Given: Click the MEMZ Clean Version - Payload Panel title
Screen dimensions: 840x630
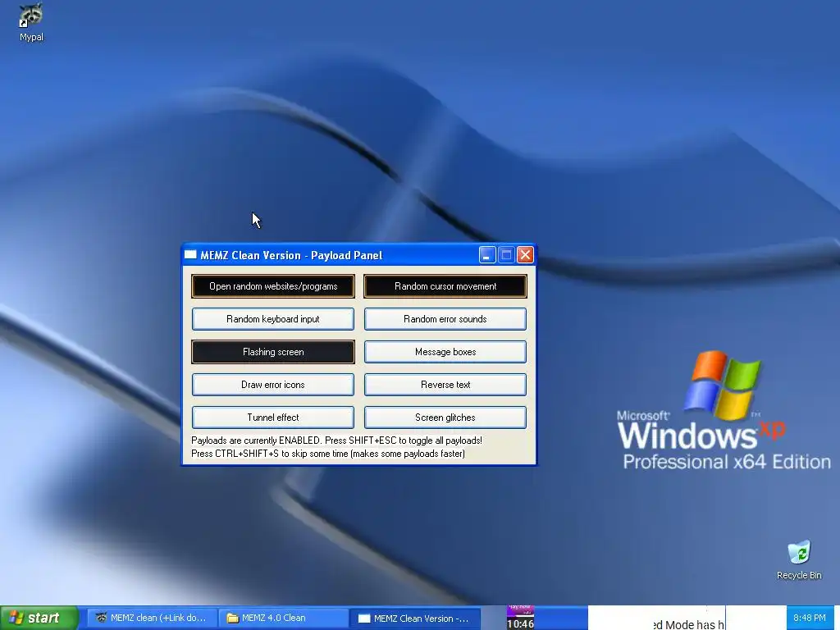Looking at the screenshot, I should [x=291, y=256].
